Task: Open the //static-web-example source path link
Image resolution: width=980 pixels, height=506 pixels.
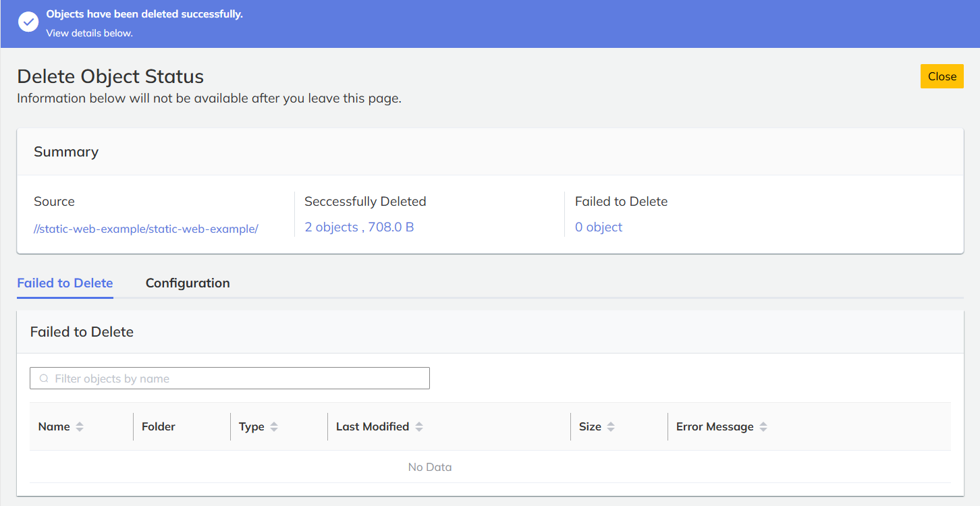Action: (x=146, y=229)
